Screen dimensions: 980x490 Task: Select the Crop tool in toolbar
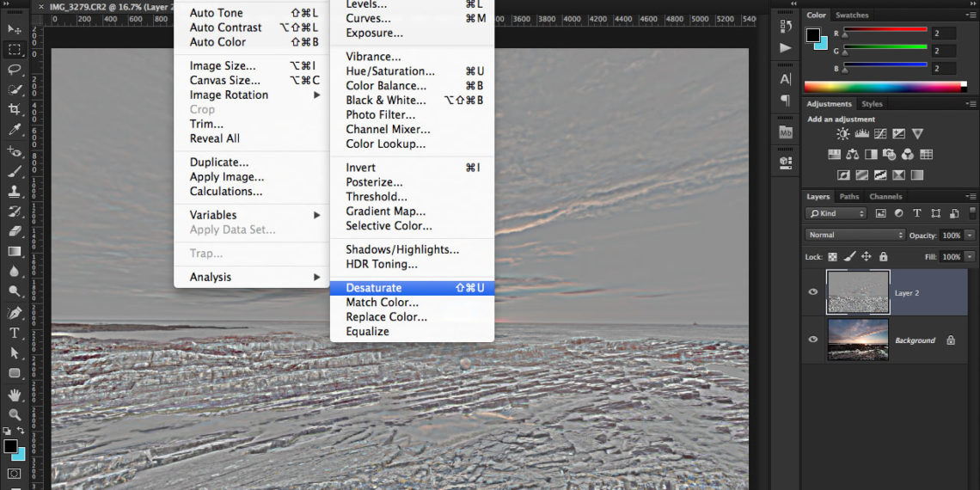tap(15, 109)
